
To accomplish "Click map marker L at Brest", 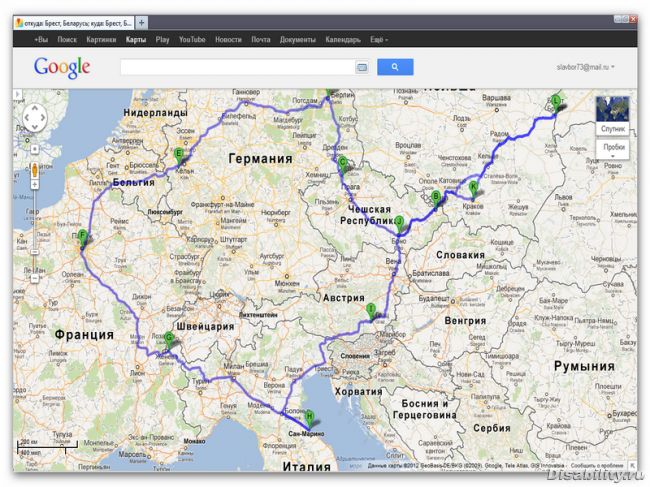I will point(555,103).
